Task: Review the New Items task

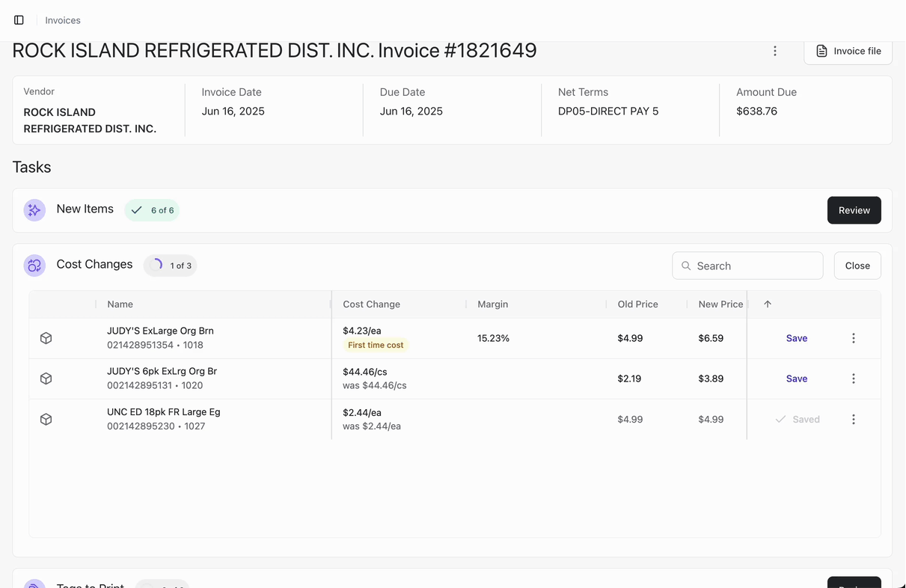Action: [854, 210]
